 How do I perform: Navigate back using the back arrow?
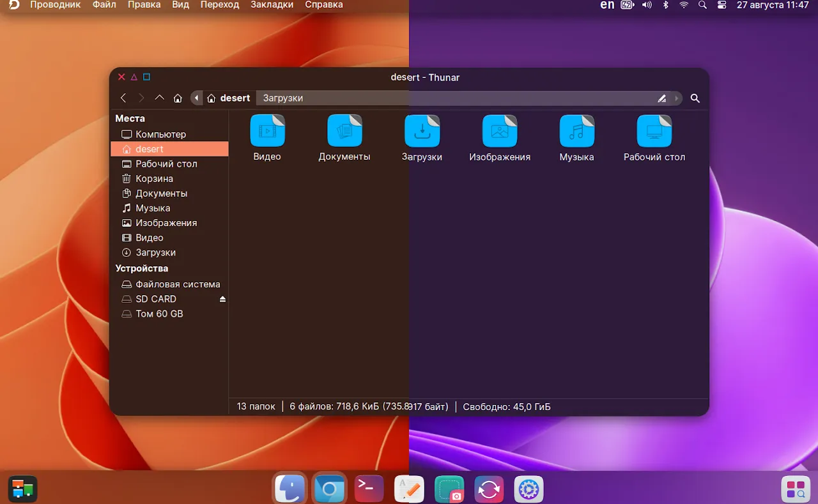click(123, 98)
